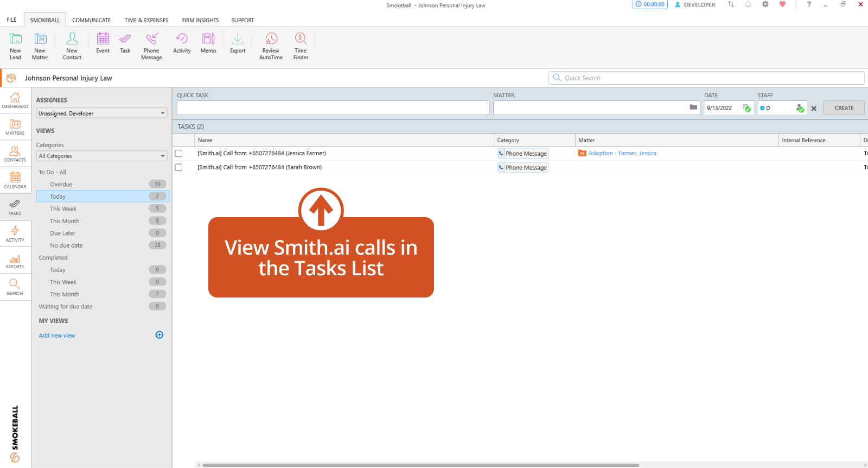868x468 pixels.
Task: Open the Firm Insights tab
Action: click(200, 20)
